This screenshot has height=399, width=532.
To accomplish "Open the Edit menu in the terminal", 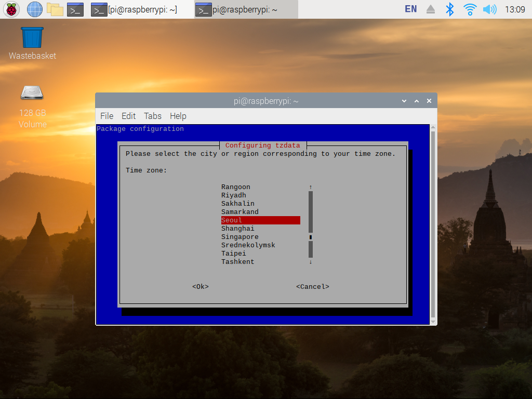I will pos(129,116).
